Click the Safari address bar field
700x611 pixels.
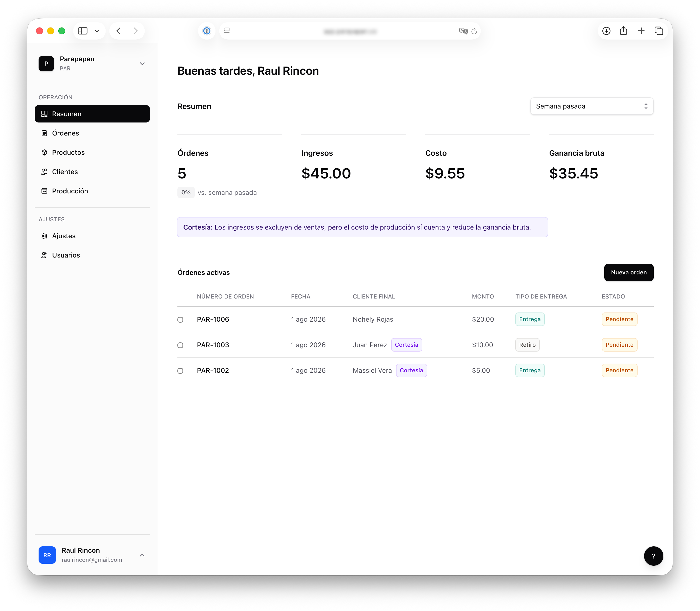[350, 31]
